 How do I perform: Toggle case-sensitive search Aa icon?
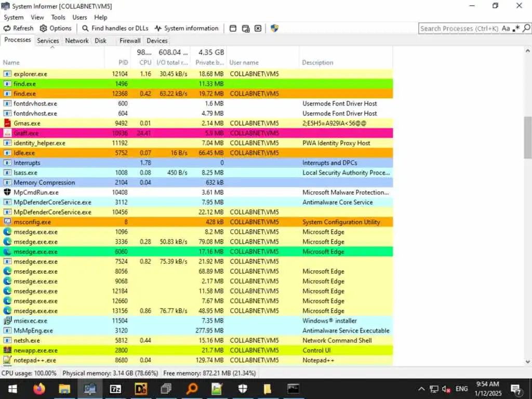[506, 29]
